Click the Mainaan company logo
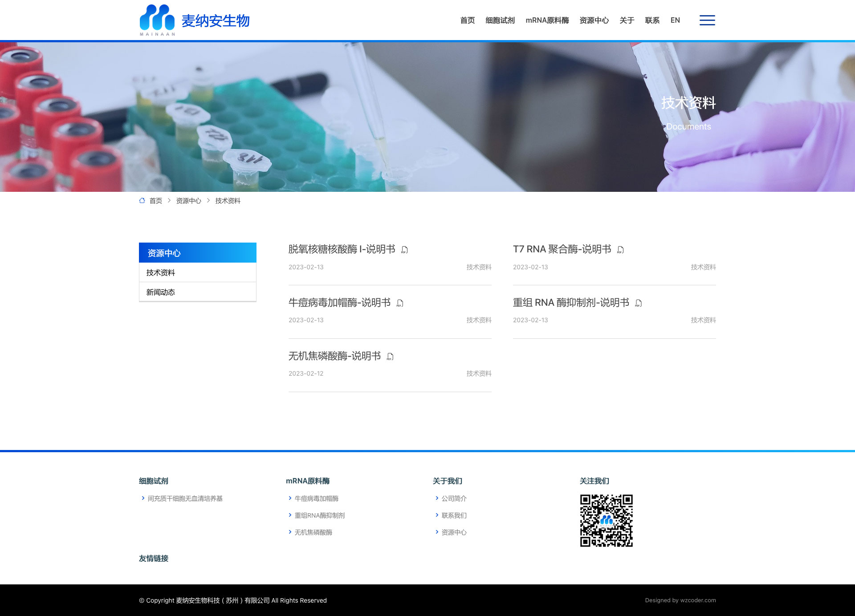Image resolution: width=855 pixels, height=616 pixels. (194, 20)
